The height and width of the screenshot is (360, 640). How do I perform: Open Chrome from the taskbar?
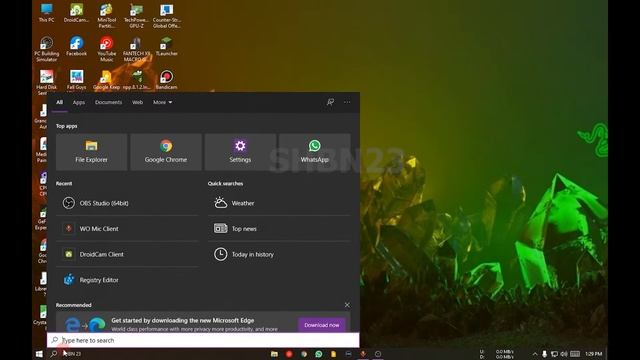[x=304, y=354]
